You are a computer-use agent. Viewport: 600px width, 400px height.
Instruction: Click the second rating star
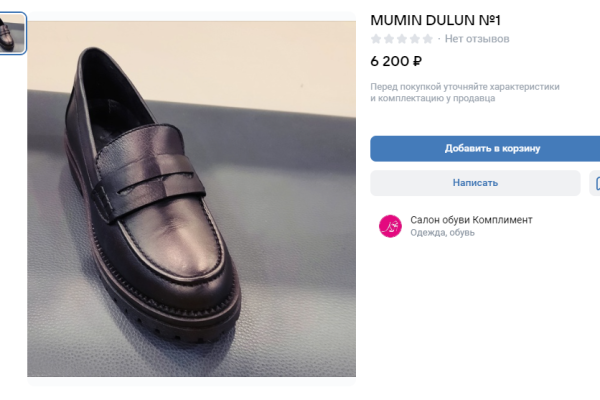pyautogui.click(x=389, y=39)
